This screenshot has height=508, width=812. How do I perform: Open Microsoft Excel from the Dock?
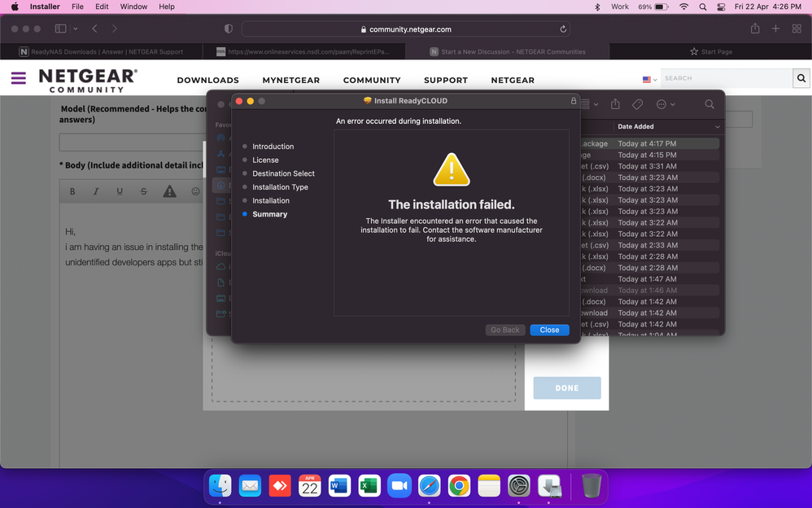point(369,486)
